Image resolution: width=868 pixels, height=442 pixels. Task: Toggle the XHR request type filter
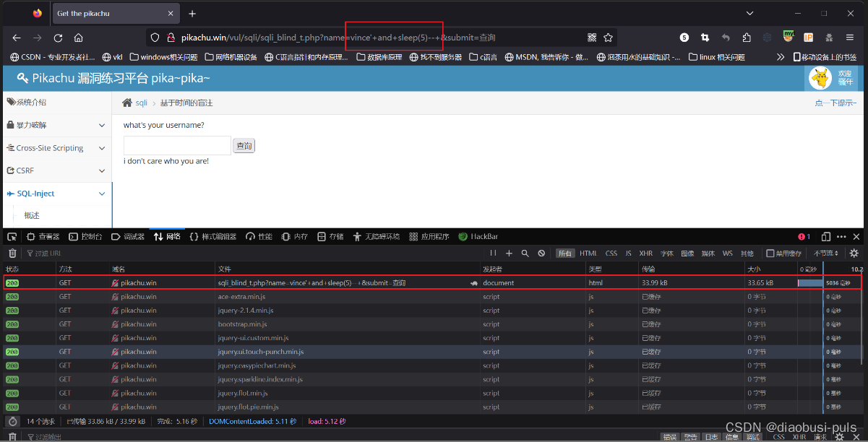[645, 253]
